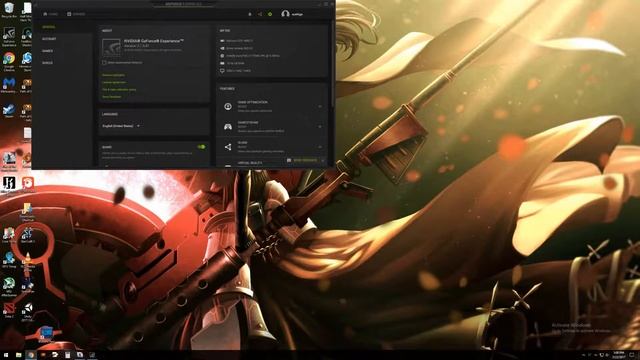Image resolution: width=640 pixels, height=360 pixels.
Task: Expand the Game Optimization feature chevron
Action: click(x=320, y=107)
